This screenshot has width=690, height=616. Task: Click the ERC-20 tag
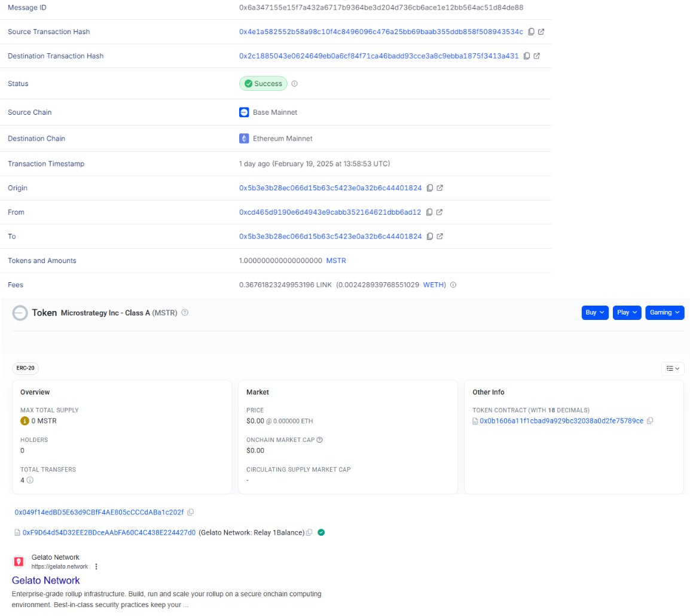26,368
